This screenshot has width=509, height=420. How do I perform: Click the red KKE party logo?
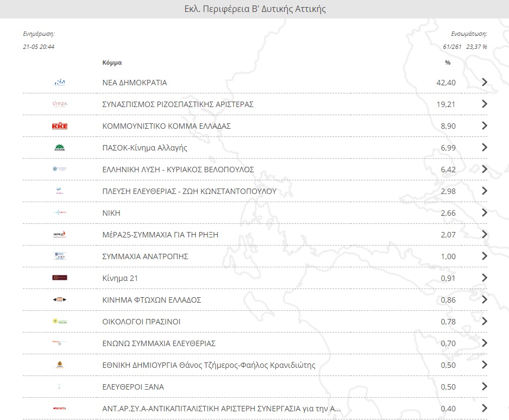(59, 126)
